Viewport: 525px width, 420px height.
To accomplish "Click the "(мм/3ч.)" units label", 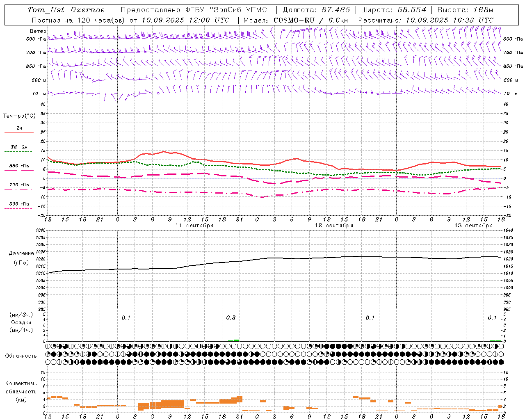I will [x=21, y=315].
